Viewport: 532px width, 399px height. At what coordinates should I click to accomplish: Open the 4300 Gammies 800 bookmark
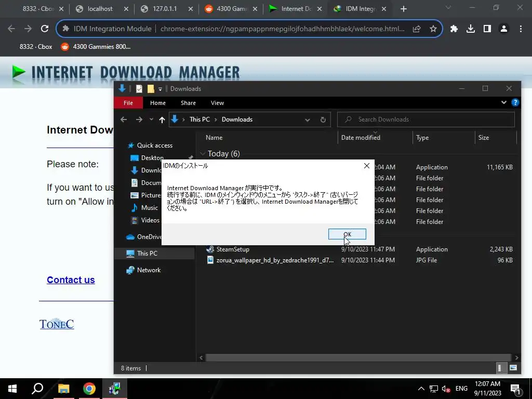96,47
